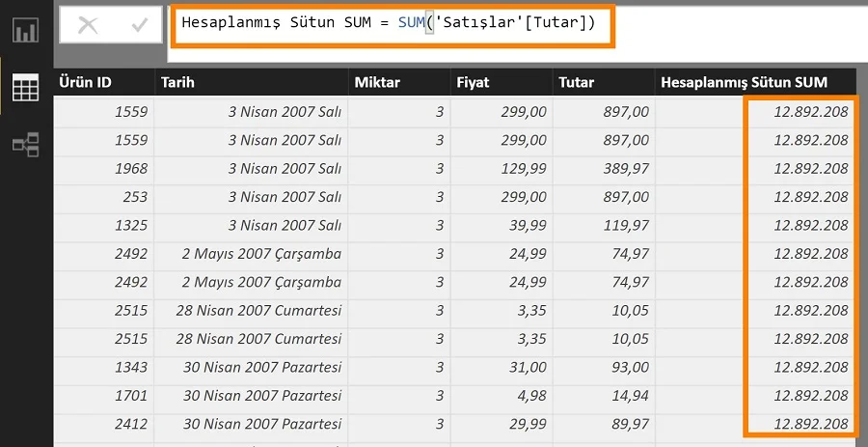Select the Ürün ID column header
The width and height of the screenshot is (868, 447).
(103, 83)
